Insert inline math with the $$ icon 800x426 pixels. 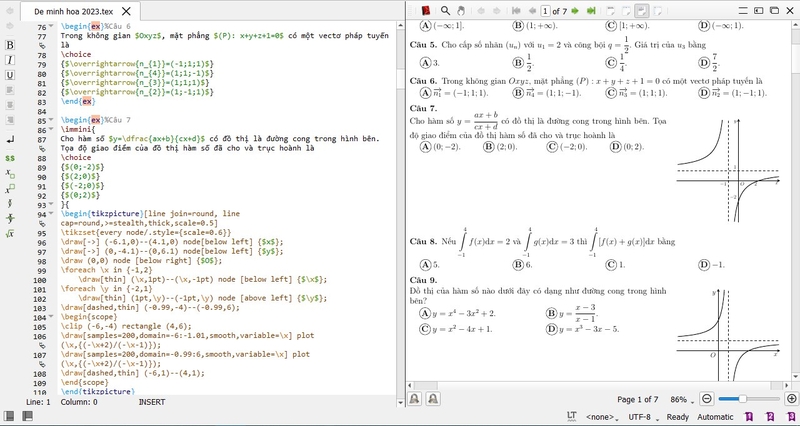coord(10,158)
